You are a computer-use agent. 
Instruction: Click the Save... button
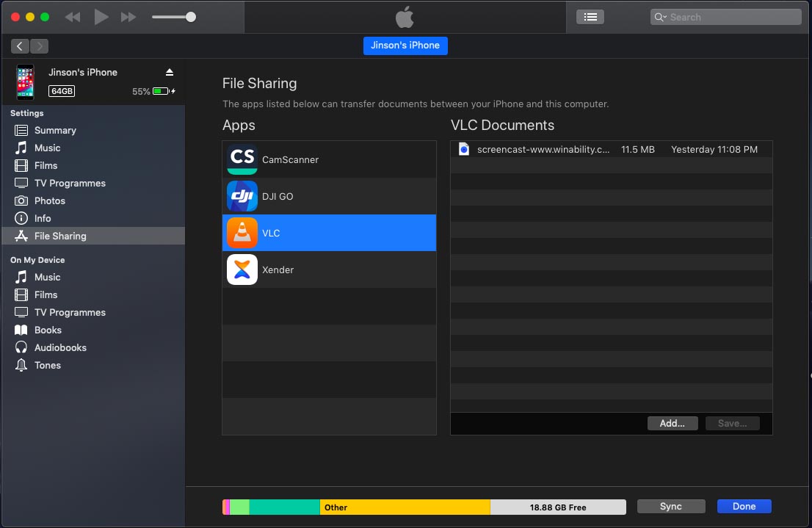732,423
